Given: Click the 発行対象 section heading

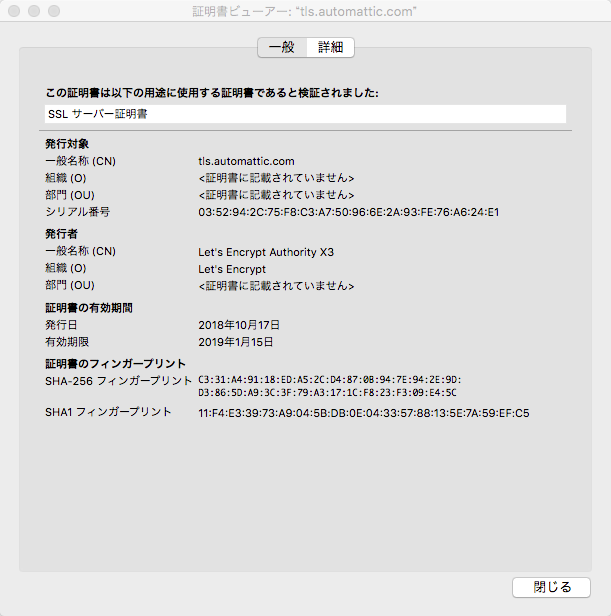Looking at the screenshot, I should click(68, 144).
